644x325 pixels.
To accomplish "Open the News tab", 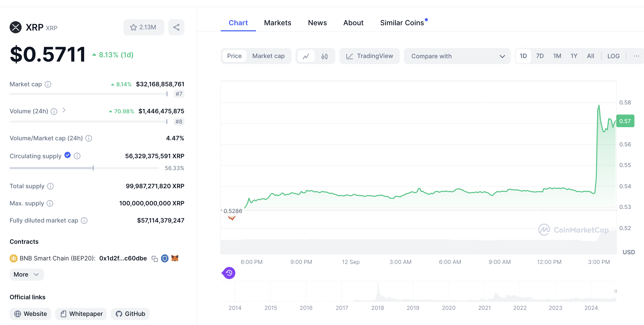I will pos(317,23).
